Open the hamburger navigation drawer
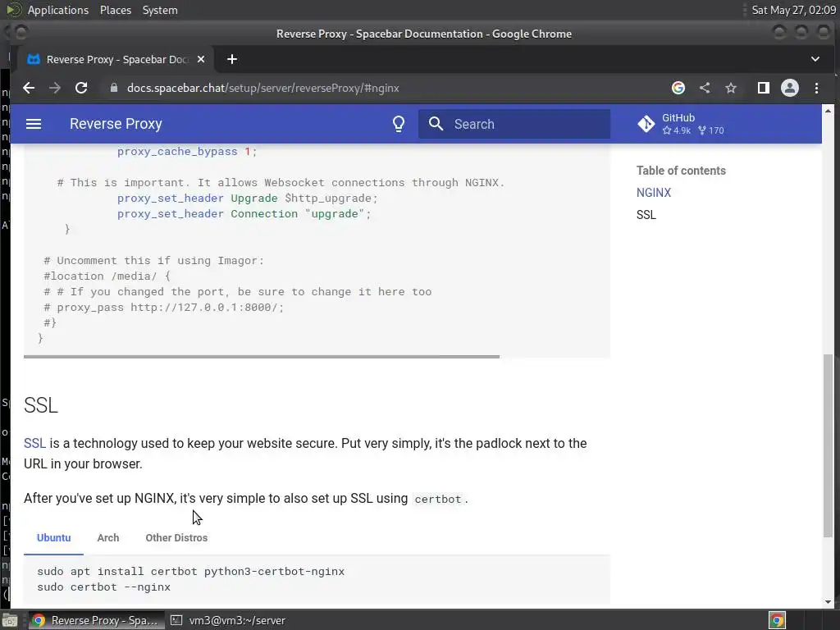The width and height of the screenshot is (840, 630). coord(34,124)
